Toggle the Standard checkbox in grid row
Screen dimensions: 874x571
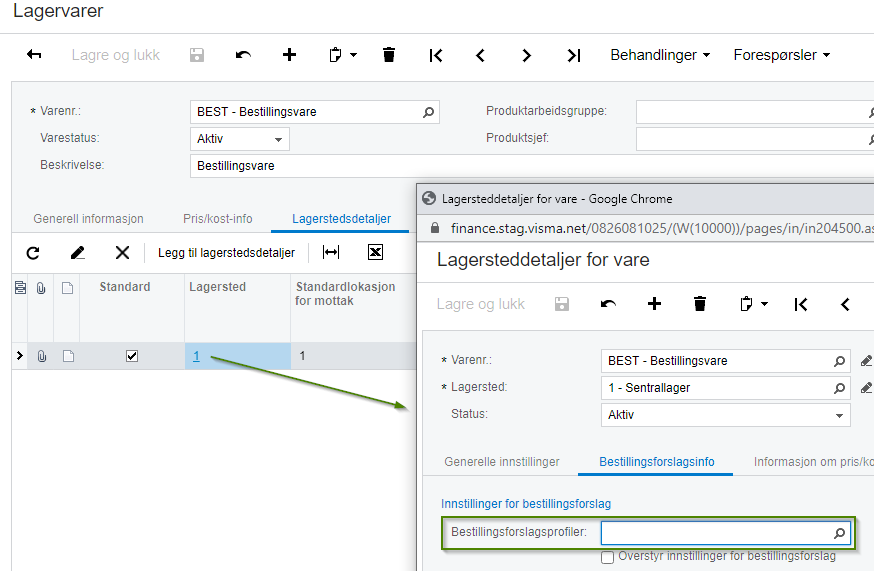132,356
